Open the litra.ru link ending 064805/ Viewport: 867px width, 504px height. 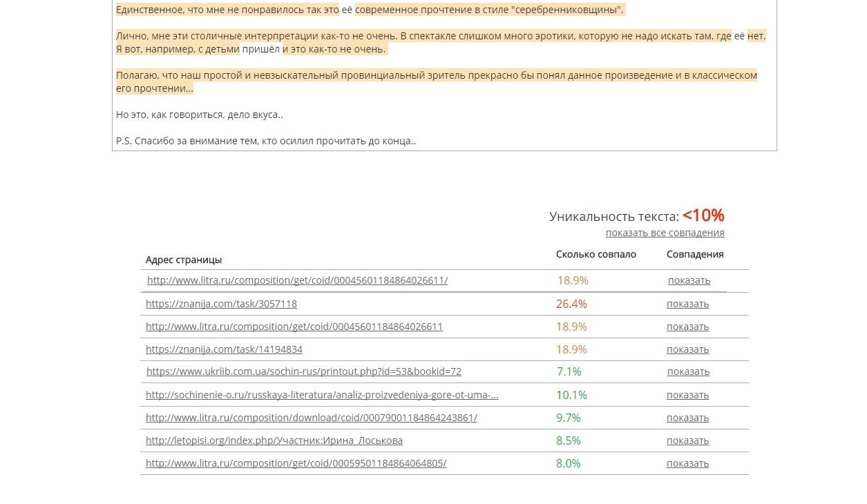[x=296, y=463]
